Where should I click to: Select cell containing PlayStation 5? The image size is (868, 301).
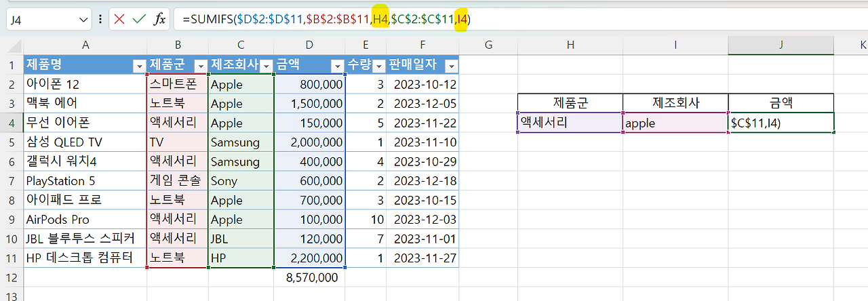click(x=85, y=181)
